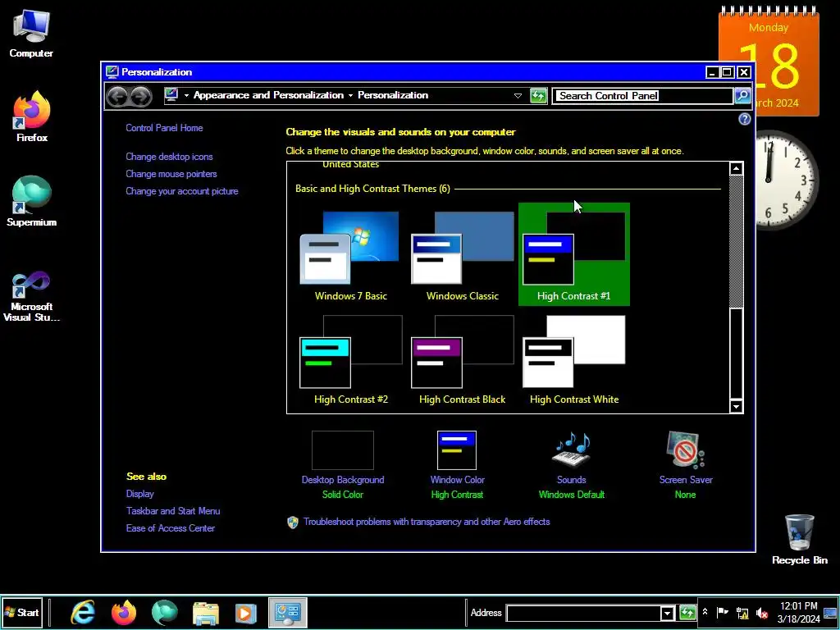Click the Personalization breadcrumb
The image size is (840, 630).
[x=393, y=95]
